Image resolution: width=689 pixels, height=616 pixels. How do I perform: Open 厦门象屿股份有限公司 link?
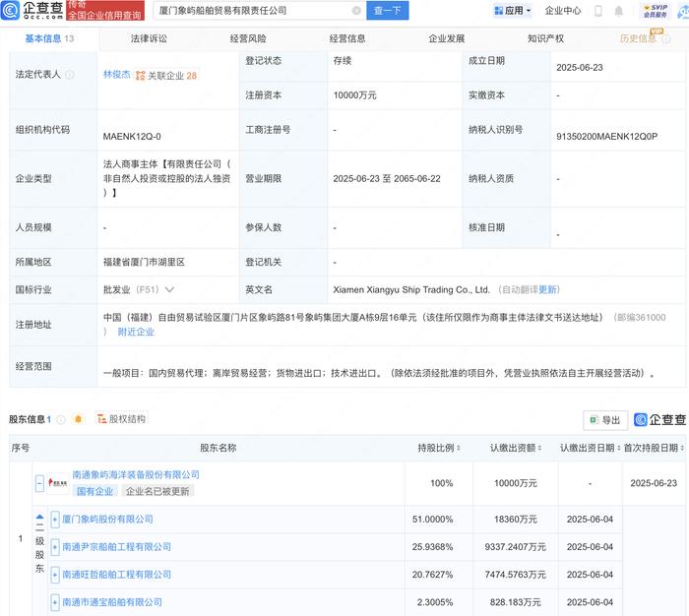(107, 520)
